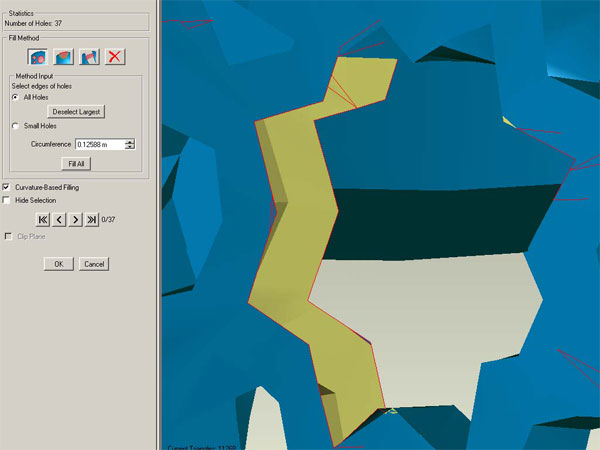The image size is (600, 450).
Task: Advance to the next hole
Action: [75, 219]
